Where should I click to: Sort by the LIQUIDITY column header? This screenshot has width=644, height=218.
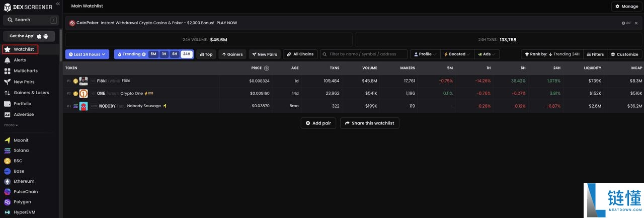tap(592, 68)
